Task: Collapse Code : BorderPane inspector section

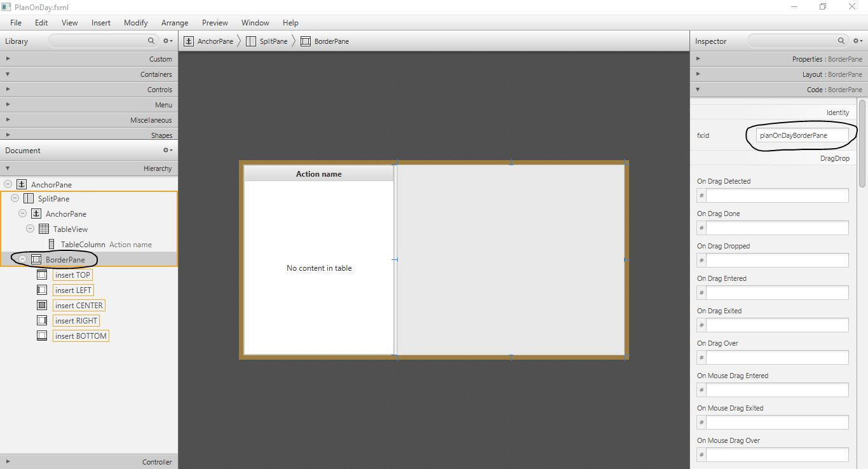Action: (779, 89)
